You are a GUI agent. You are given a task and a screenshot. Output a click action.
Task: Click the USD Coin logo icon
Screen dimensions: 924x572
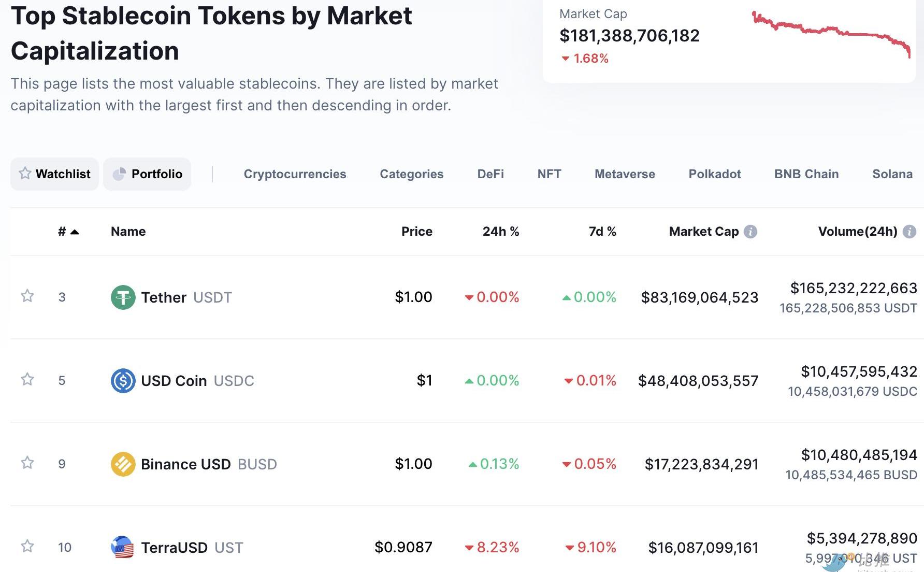click(x=123, y=381)
